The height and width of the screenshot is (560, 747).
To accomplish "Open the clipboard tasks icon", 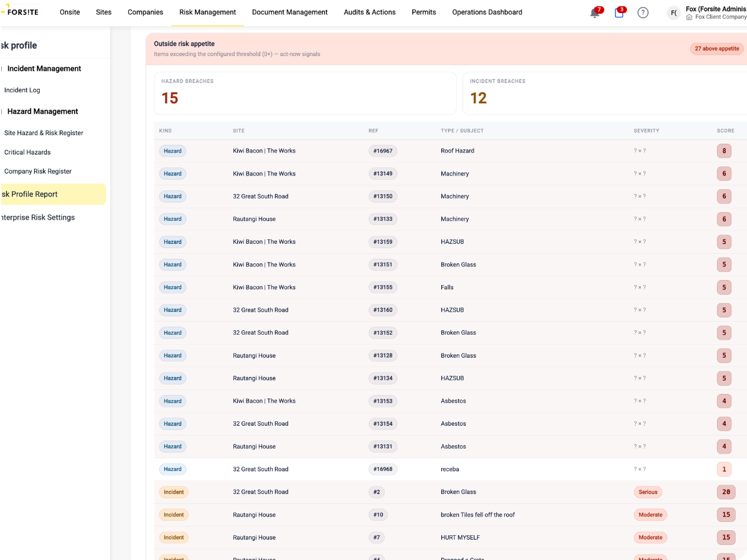I will tap(619, 12).
